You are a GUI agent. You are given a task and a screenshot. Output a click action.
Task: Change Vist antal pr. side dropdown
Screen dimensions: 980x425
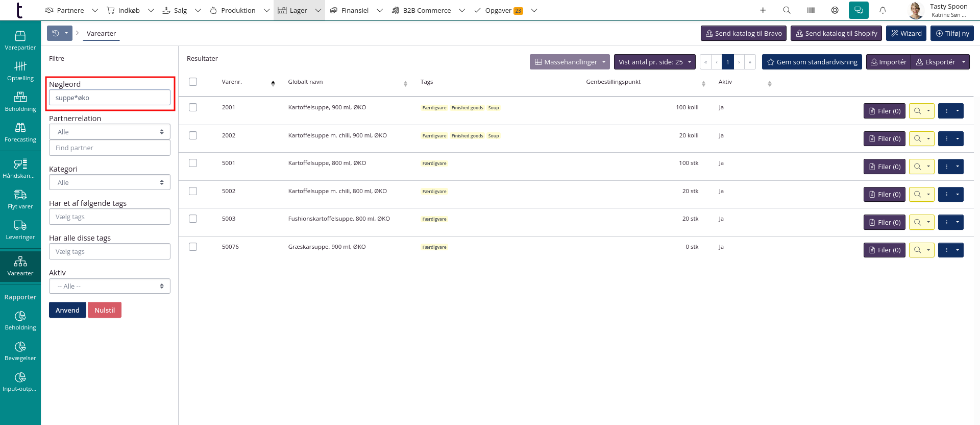654,62
